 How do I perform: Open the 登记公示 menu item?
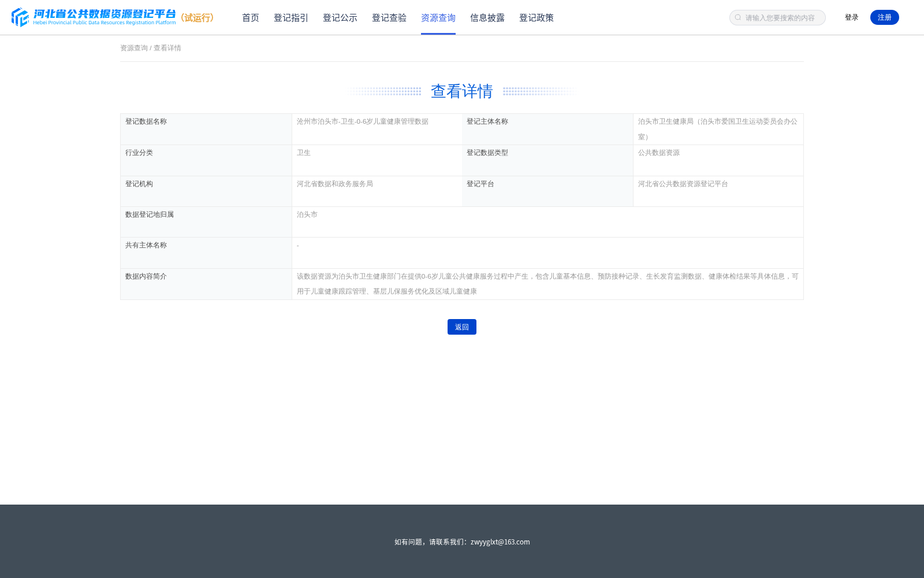coord(340,18)
